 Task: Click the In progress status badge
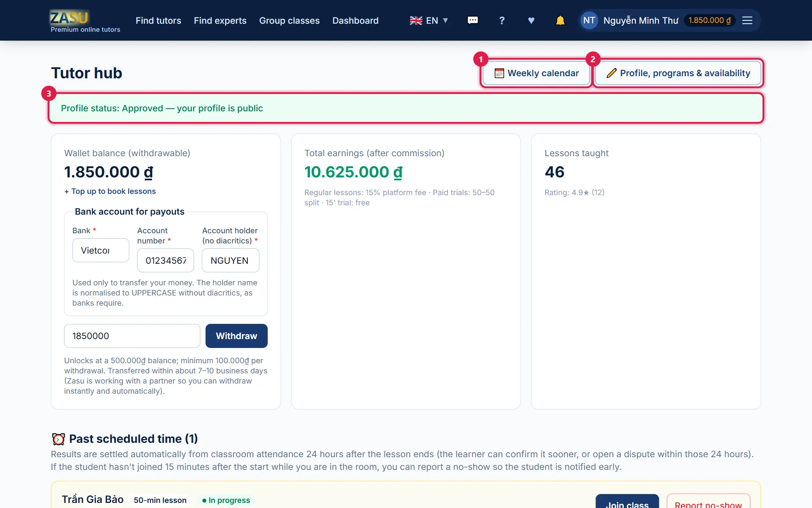(226, 500)
